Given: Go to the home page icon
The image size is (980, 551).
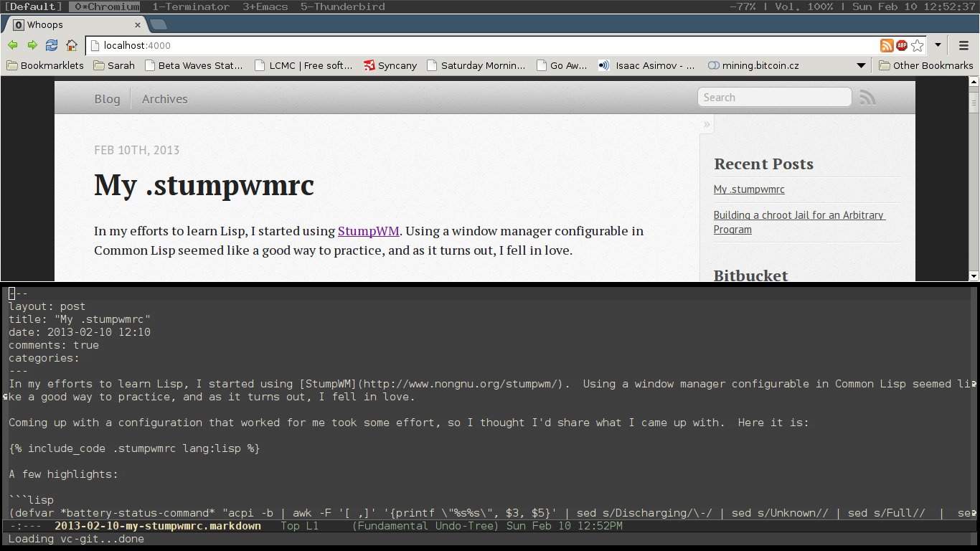Looking at the screenshot, I should 72,45.
